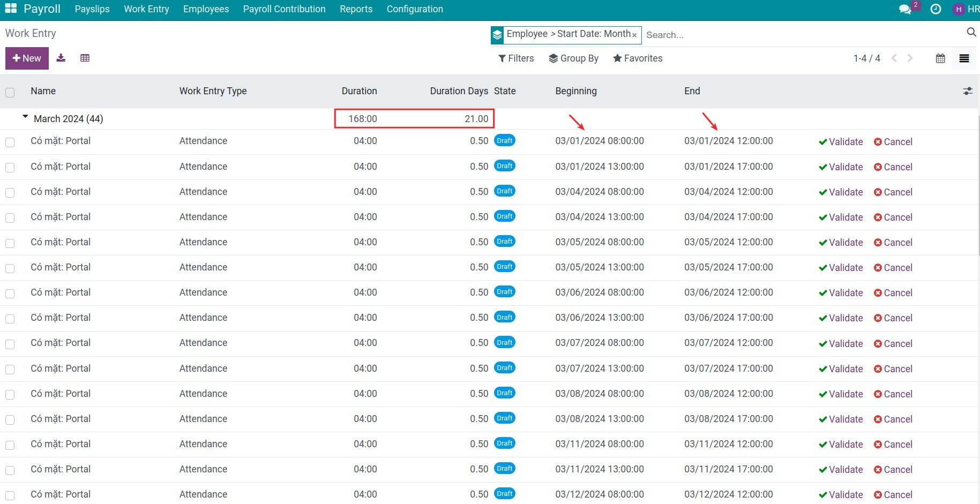Sort by the Work Entry Type header

click(213, 91)
